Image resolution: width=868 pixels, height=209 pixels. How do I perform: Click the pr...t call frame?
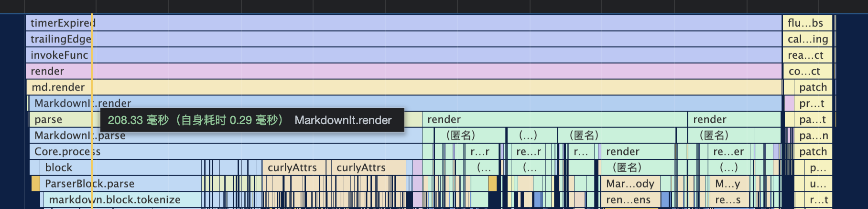[x=812, y=104]
